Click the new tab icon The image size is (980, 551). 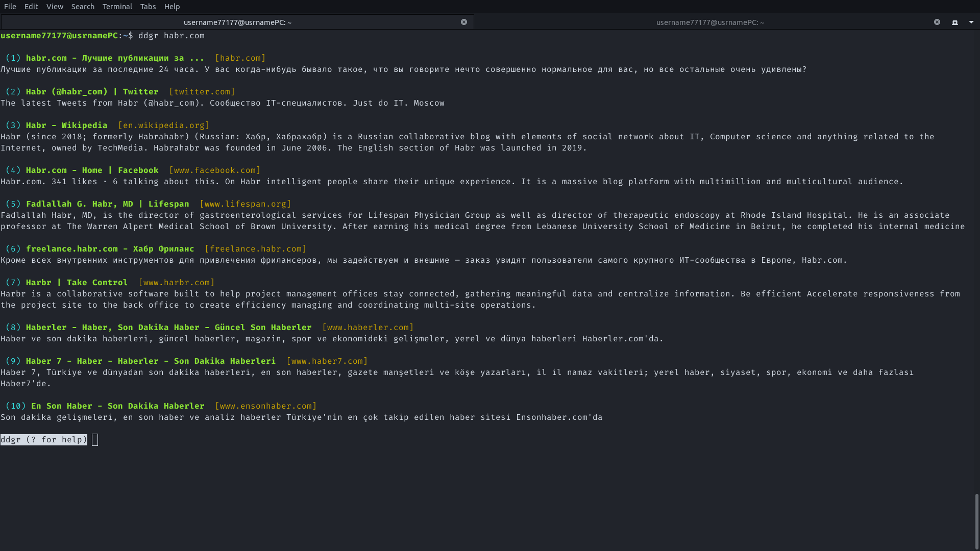[955, 22]
